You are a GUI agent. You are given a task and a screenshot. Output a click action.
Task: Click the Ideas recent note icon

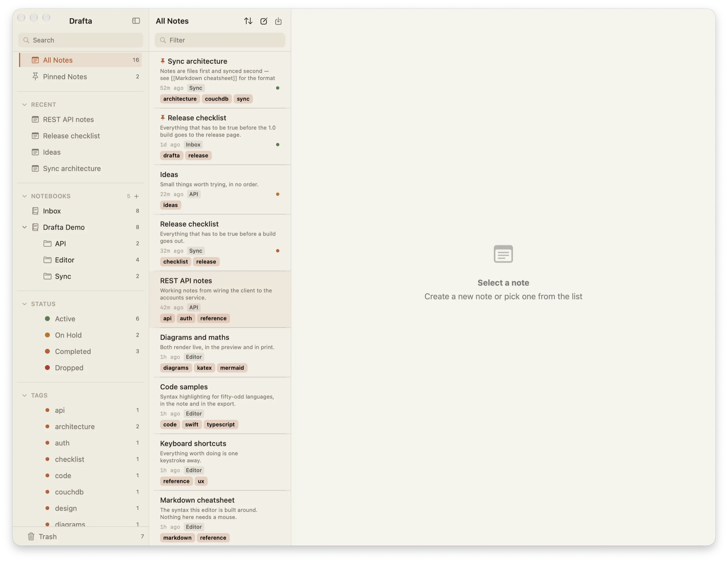click(x=35, y=152)
